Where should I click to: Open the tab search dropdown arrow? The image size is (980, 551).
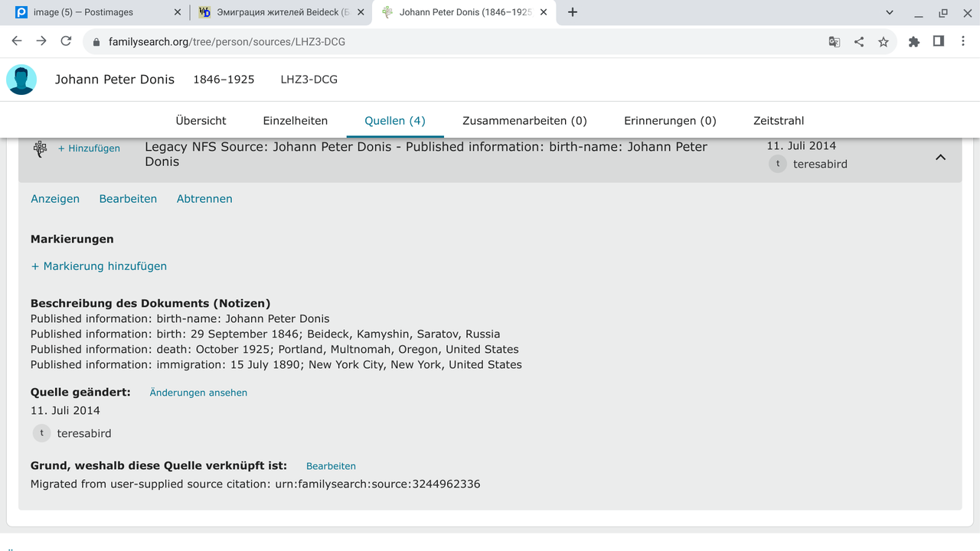coord(890,12)
